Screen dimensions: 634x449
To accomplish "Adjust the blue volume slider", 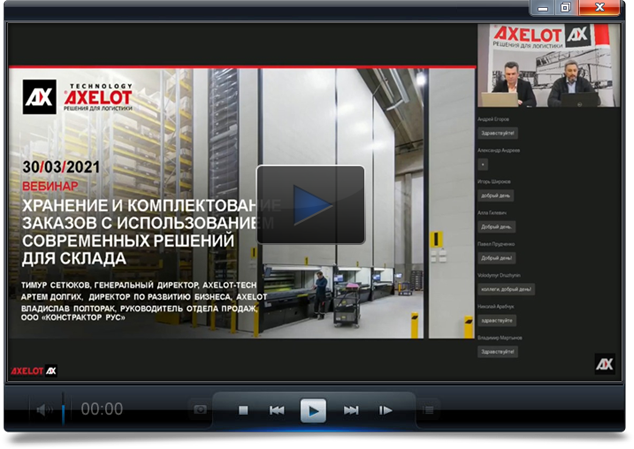I will coord(63,409).
